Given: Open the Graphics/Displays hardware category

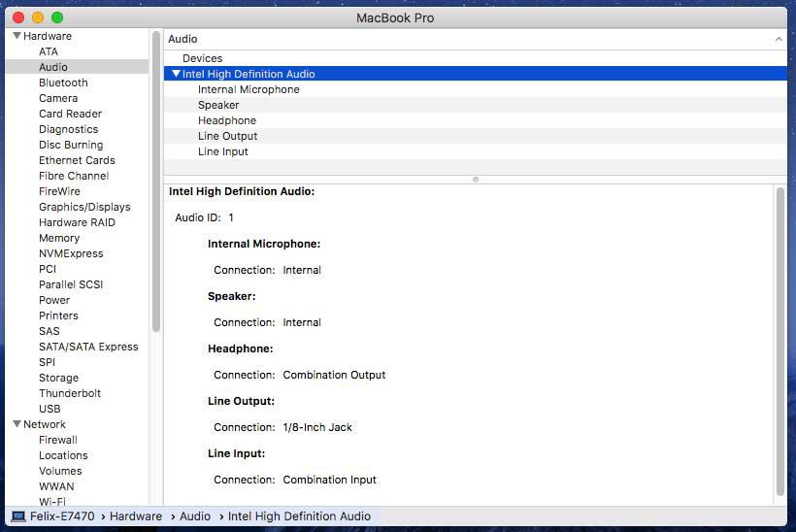Looking at the screenshot, I should [x=84, y=207].
